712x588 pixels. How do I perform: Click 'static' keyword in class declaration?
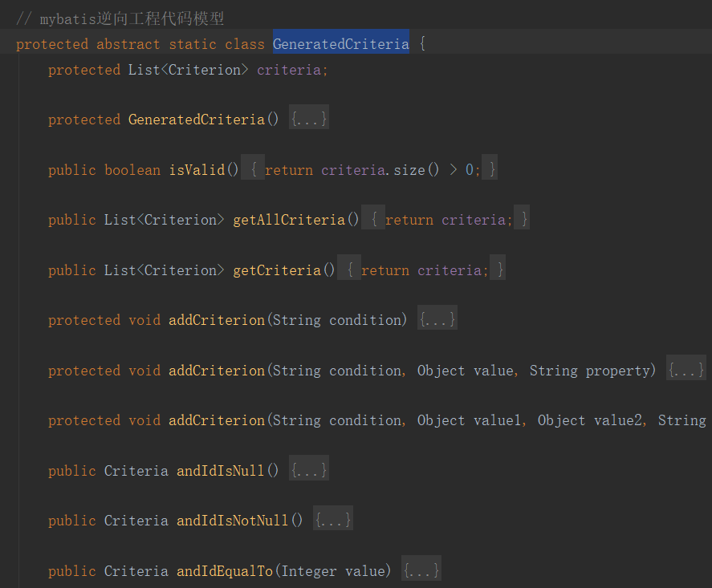click(x=193, y=44)
